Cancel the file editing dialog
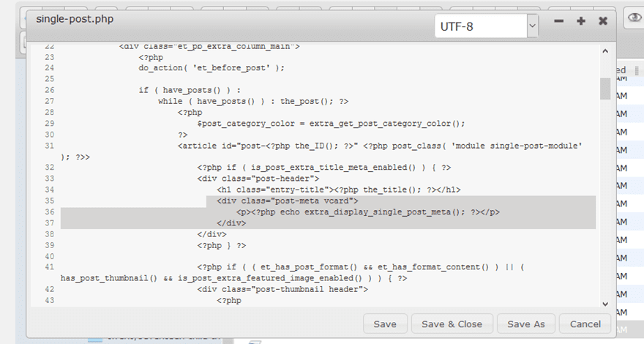 click(585, 324)
